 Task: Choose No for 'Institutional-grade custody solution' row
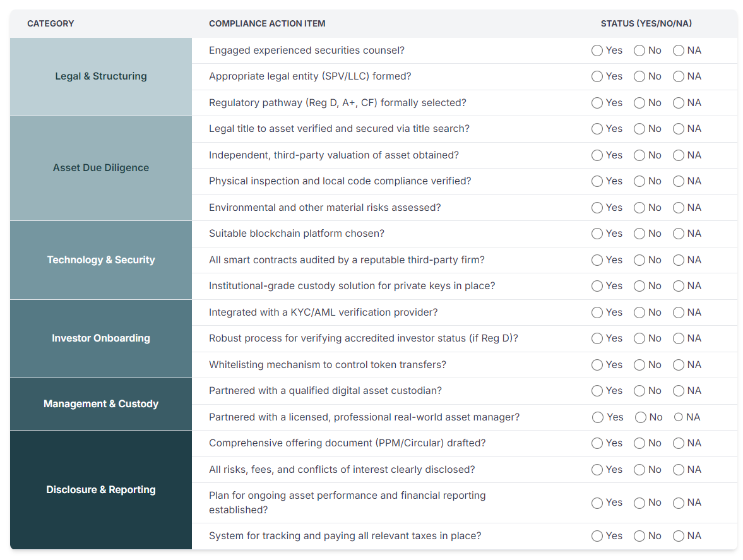(639, 286)
